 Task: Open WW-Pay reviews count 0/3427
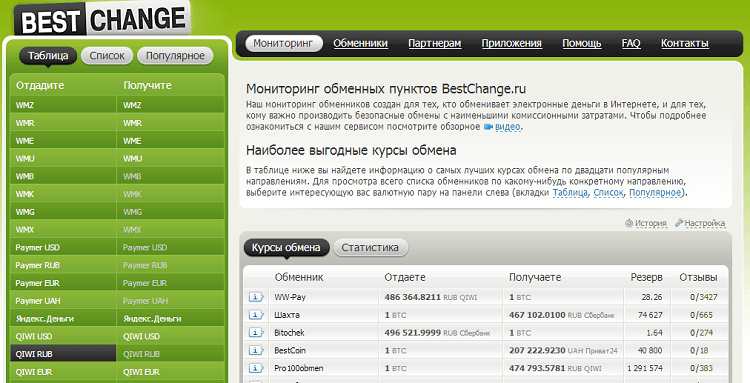[x=704, y=297]
